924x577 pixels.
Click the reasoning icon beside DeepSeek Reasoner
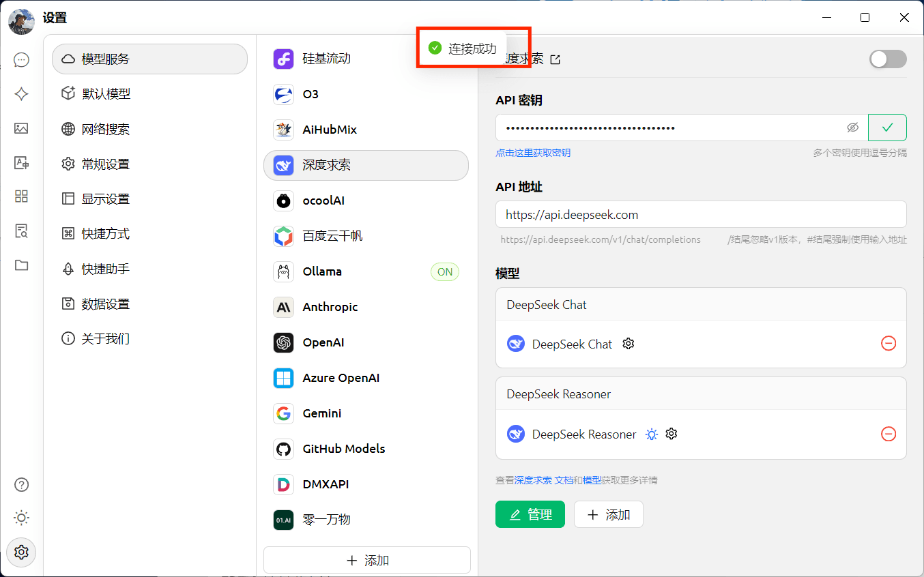pos(652,434)
